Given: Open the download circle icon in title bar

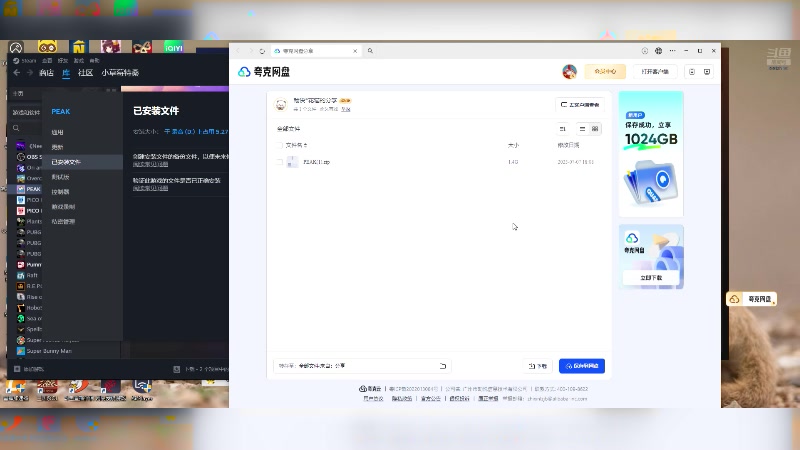Looking at the screenshot, I should (x=645, y=51).
